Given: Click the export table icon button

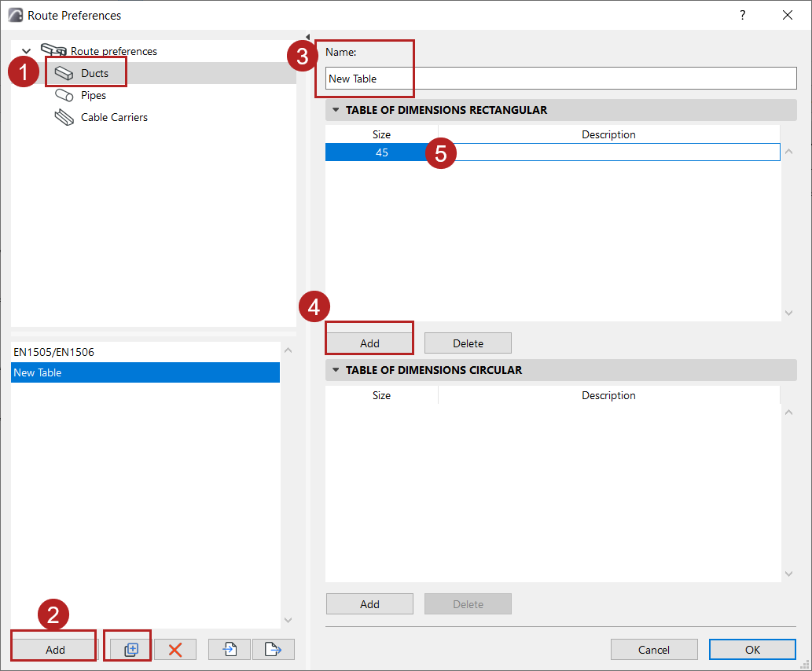Looking at the screenshot, I should pos(274,649).
